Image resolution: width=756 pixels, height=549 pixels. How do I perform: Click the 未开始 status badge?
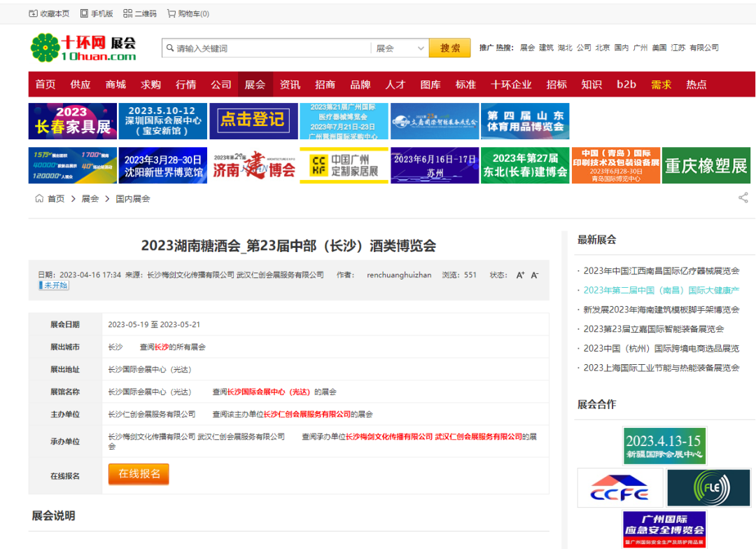click(x=54, y=286)
